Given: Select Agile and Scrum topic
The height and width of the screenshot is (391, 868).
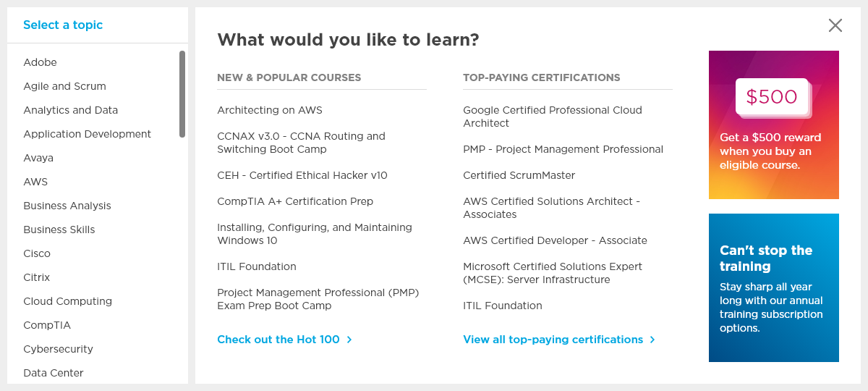Looking at the screenshot, I should (64, 86).
